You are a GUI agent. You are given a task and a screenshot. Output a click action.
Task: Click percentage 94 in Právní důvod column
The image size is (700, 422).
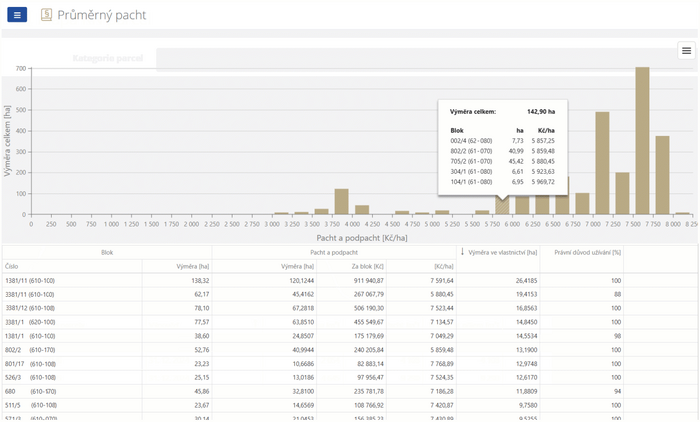coord(617,391)
